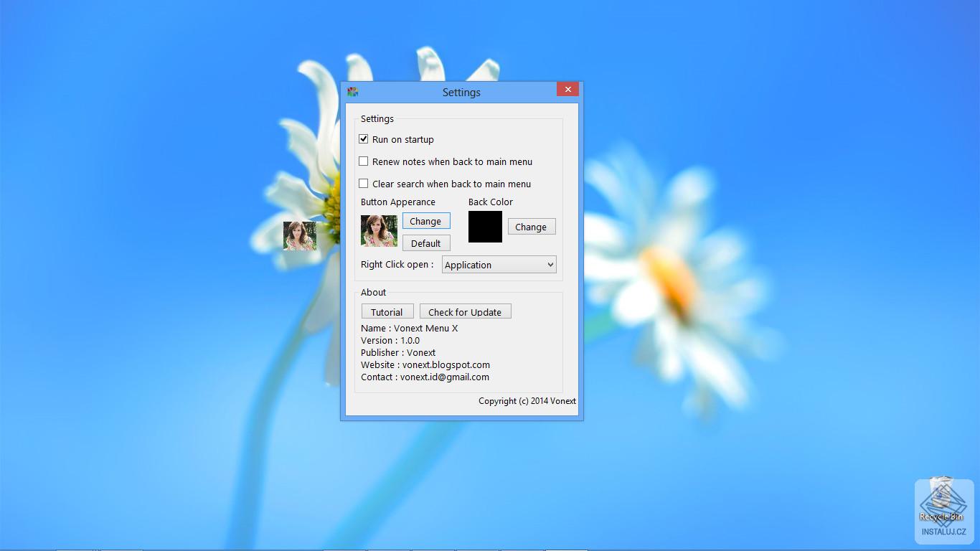Viewport: 980px width, 551px height.
Task: Click the Right Click open label
Action: tap(397, 264)
